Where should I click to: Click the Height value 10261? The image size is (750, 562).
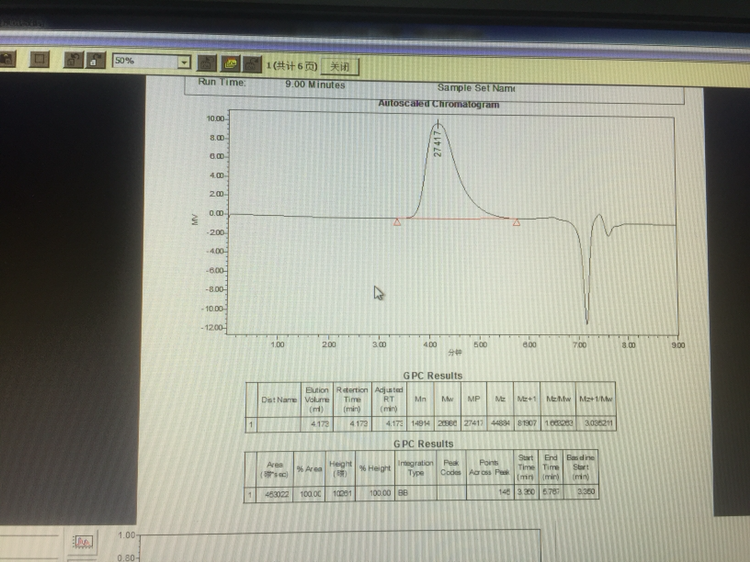click(x=342, y=493)
